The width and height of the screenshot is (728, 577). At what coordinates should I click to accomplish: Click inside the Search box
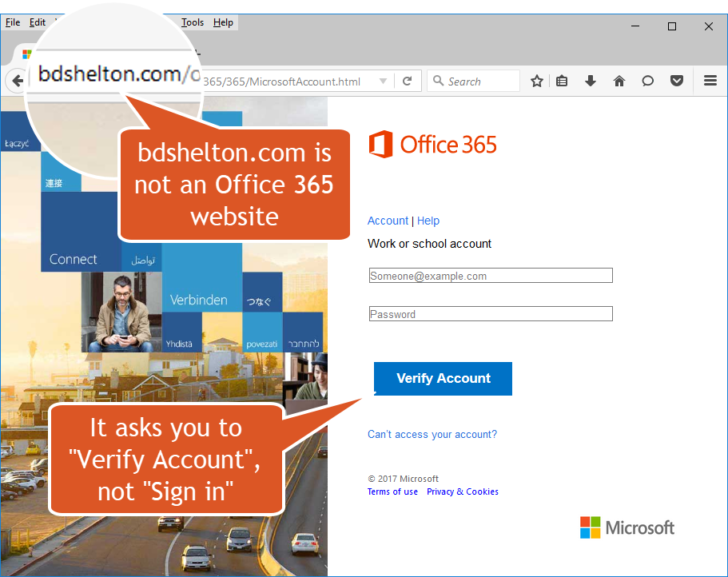[x=473, y=81]
